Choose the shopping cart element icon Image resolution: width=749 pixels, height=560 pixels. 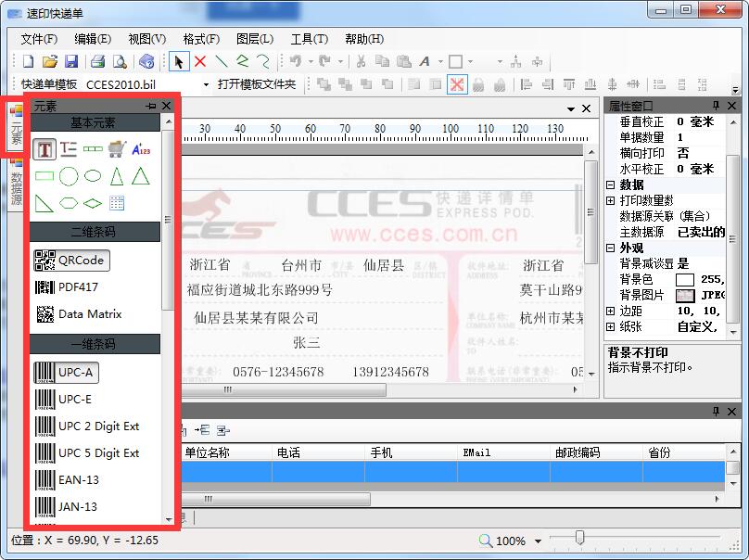click(x=117, y=148)
